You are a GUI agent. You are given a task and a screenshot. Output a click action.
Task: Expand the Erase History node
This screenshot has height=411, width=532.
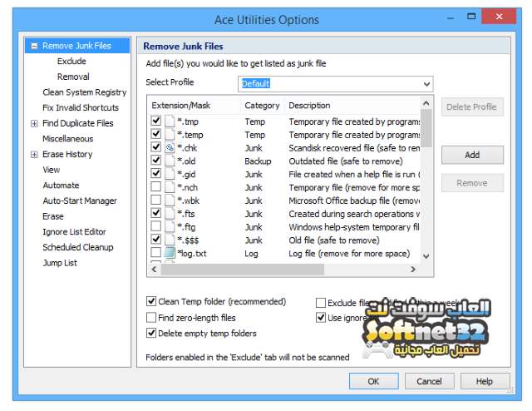[34, 155]
